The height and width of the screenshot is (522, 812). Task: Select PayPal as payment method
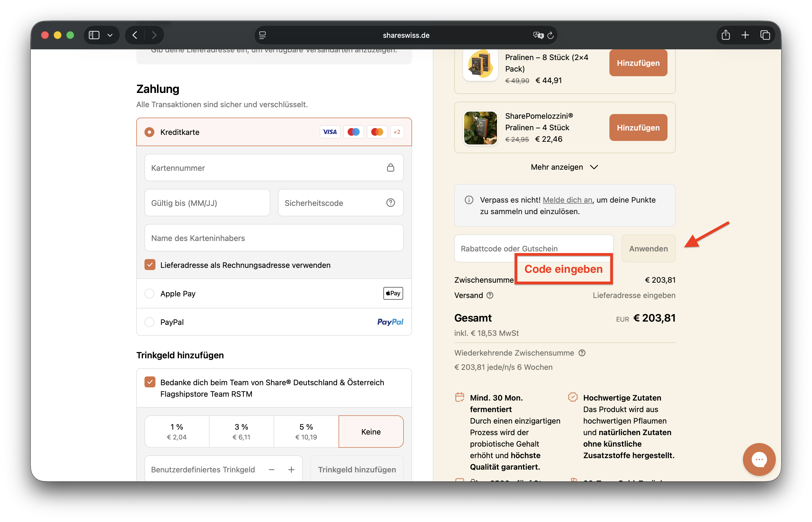click(x=149, y=322)
